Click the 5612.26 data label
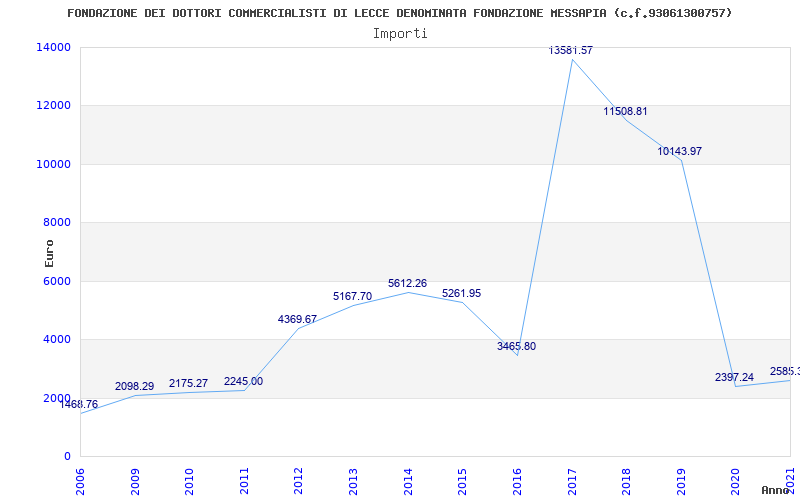 click(407, 283)
